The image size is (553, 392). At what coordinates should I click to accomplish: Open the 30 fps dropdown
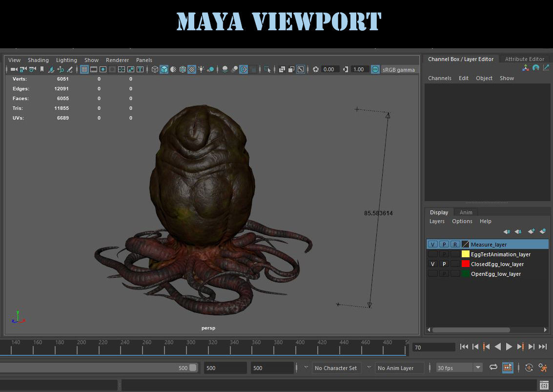tap(459, 368)
